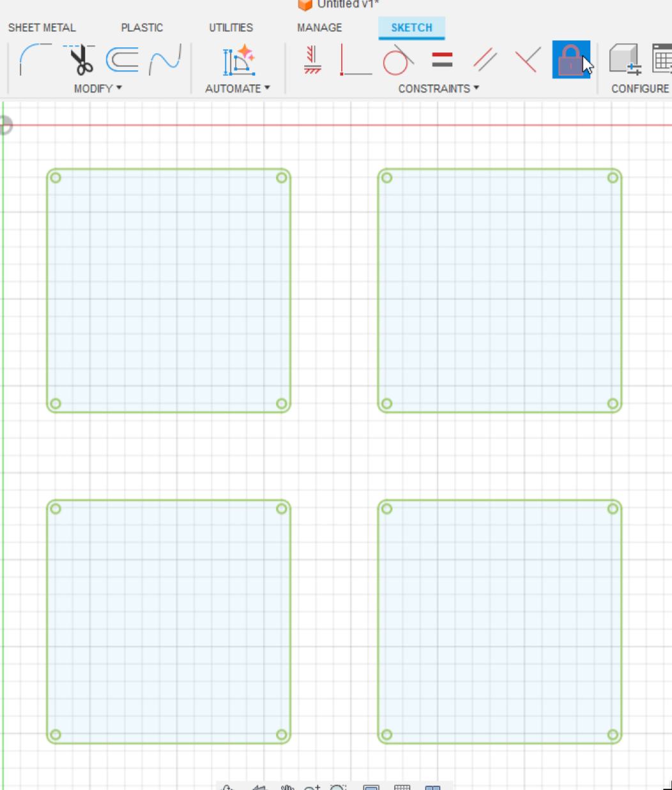Select the Fillet tool in Modify
The image size is (672, 790).
coord(35,60)
